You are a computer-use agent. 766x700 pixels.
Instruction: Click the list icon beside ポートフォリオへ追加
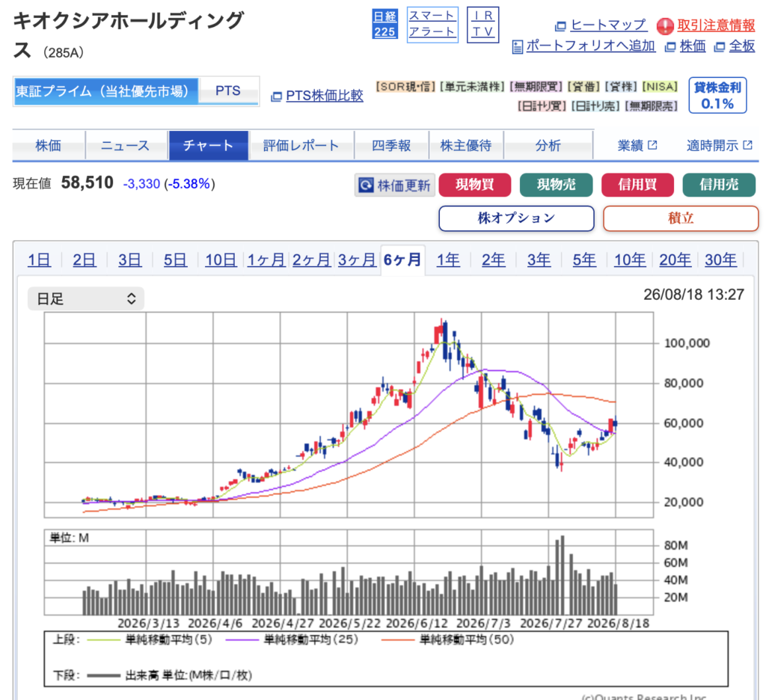(x=518, y=47)
